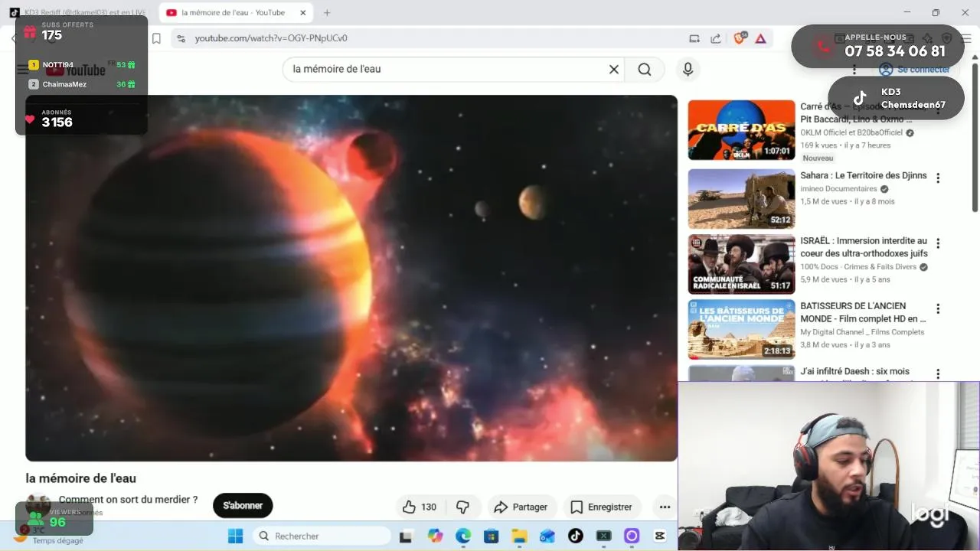This screenshot has width=980, height=551.
Task: Open the purple circle app on taskbar
Action: point(632,536)
